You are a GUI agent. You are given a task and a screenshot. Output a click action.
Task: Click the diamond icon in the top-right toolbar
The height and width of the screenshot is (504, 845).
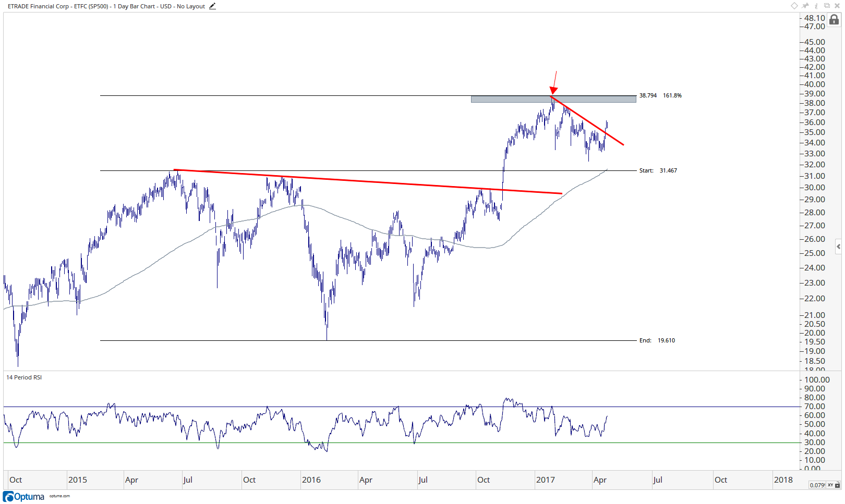click(x=794, y=6)
